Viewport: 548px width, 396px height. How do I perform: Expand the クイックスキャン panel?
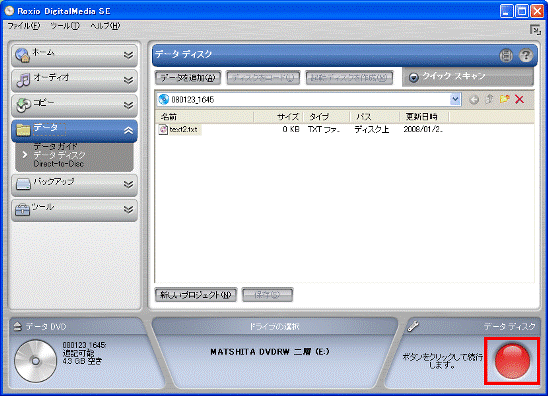pyautogui.click(x=413, y=77)
